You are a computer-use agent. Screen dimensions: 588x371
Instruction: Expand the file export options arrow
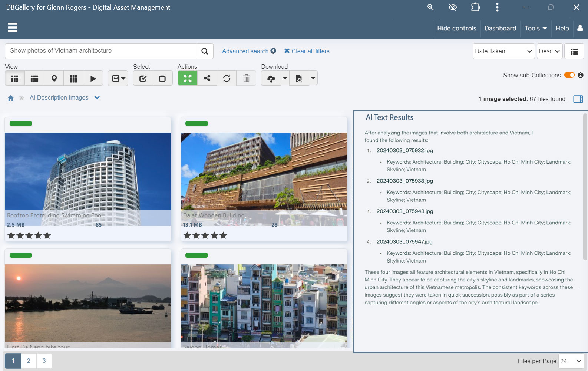tap(313, 78)
